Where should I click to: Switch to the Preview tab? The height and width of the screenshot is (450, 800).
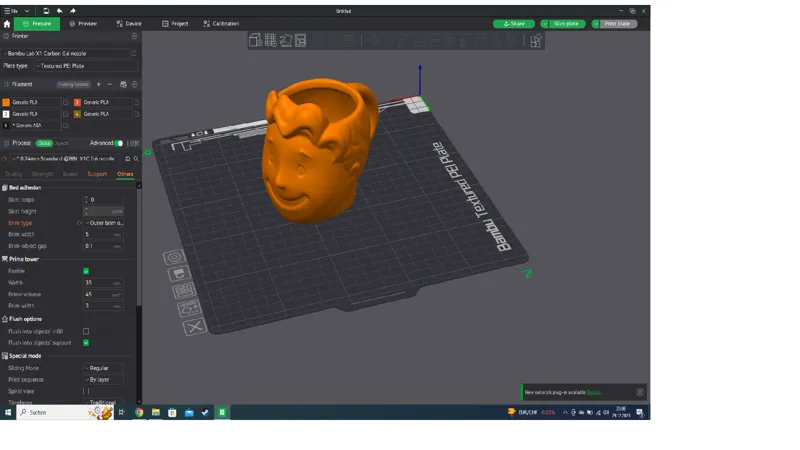coord(83,24)
